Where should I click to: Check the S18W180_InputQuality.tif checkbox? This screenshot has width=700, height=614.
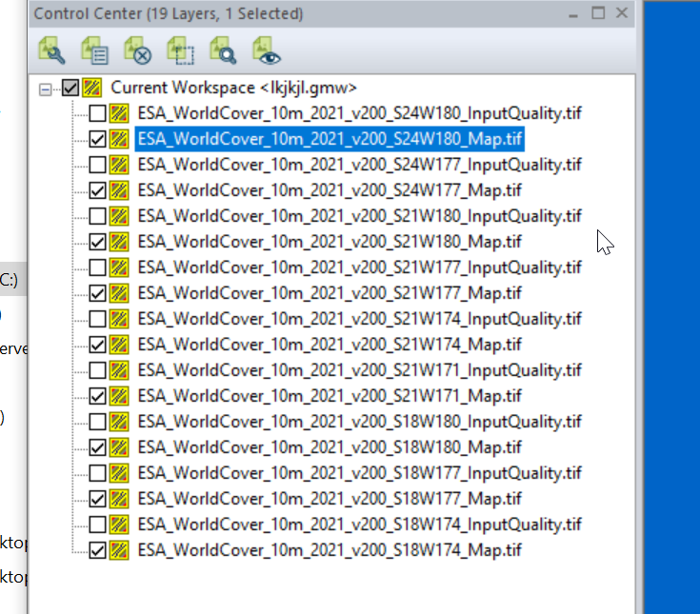tap(97, 421)
